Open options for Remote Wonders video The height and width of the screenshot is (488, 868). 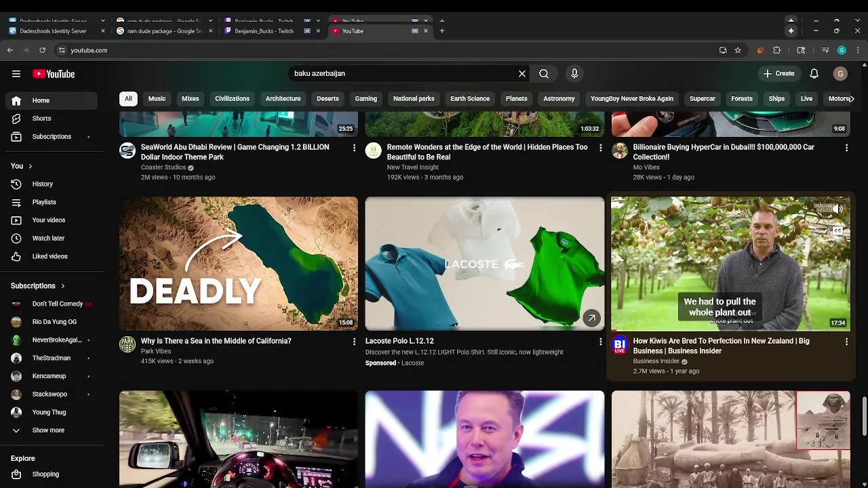(x=600, y=148)
